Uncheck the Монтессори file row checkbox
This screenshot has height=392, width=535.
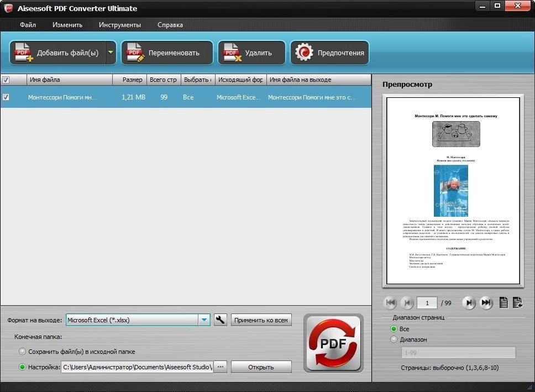pos(6,97)
